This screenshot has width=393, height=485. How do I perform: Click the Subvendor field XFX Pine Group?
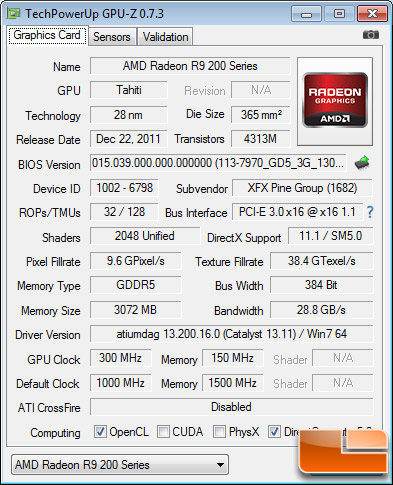click(302, 188)
